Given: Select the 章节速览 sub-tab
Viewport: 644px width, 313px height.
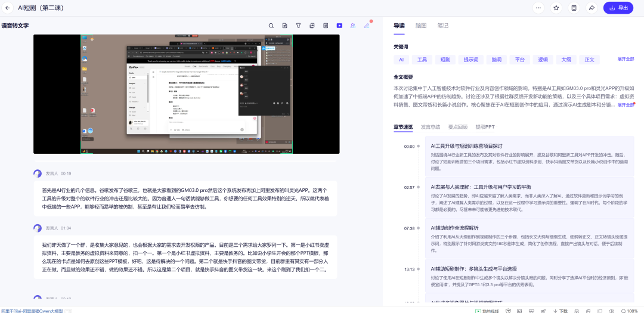Looking at the screenshot, I should [x=403, y=127].
